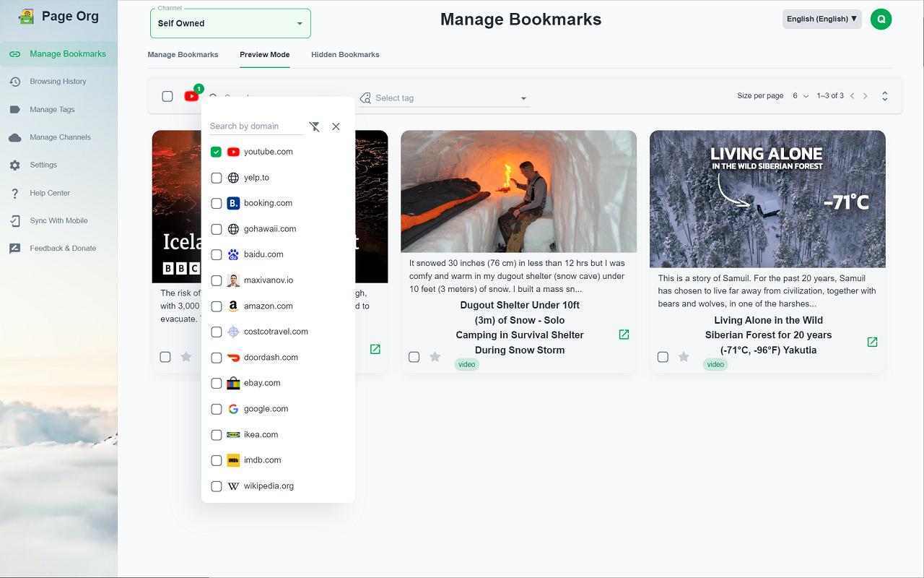Screen dimensions: 924x578
Task: Check the gohawaii.com checkbox
Action: pyautogui.click(x=216, y=229)
